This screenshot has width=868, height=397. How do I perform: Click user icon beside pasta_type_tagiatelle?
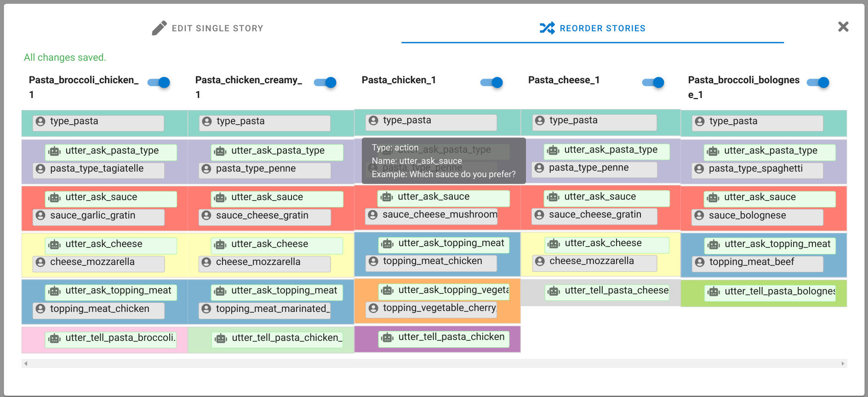pos(40,169)
